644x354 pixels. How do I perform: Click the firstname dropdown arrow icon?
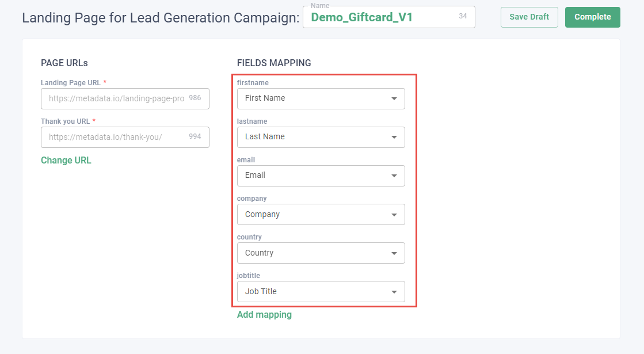(x=394, y=98)
